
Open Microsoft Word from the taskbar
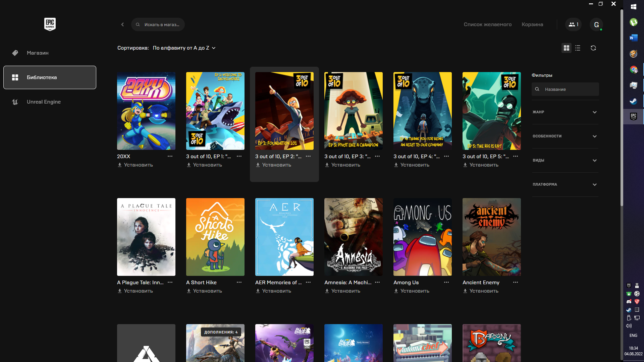point(634,38)
